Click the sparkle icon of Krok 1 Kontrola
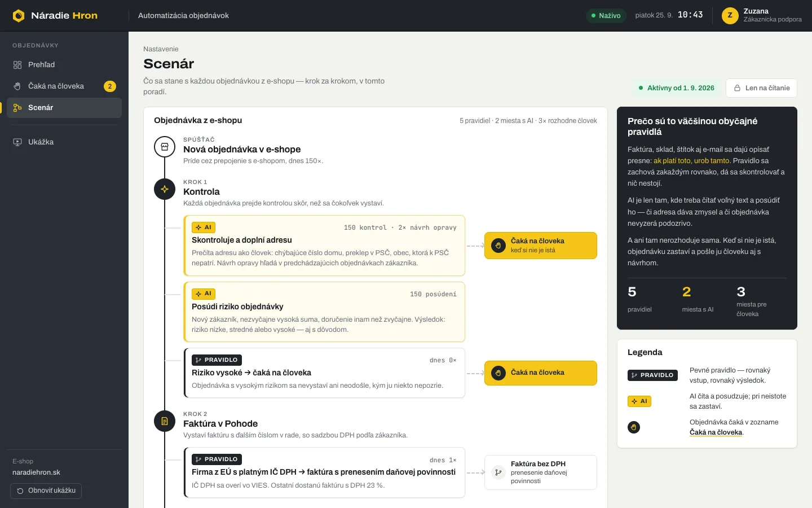The height and width of the screenshot is (508, 812). point(165,189)
